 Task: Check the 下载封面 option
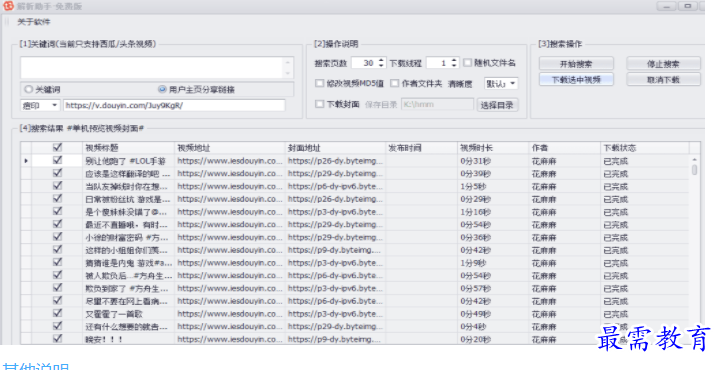[320, 104]
